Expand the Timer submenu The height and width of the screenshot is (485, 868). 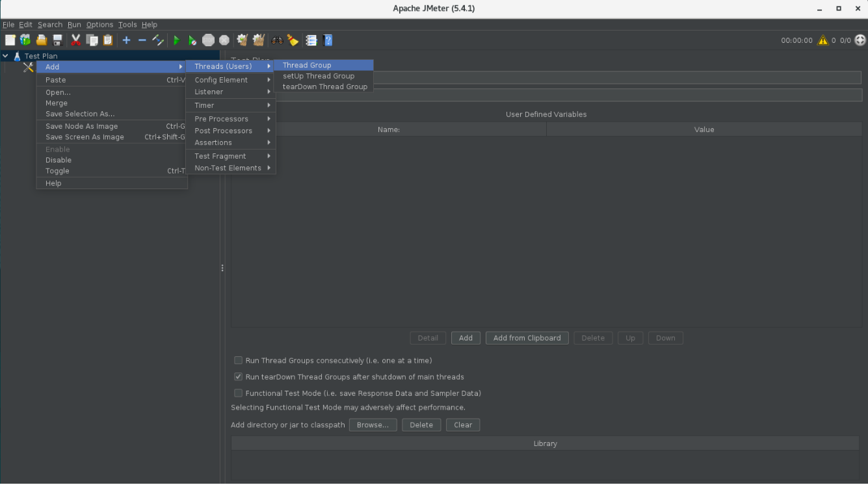[x=231, y=105]
